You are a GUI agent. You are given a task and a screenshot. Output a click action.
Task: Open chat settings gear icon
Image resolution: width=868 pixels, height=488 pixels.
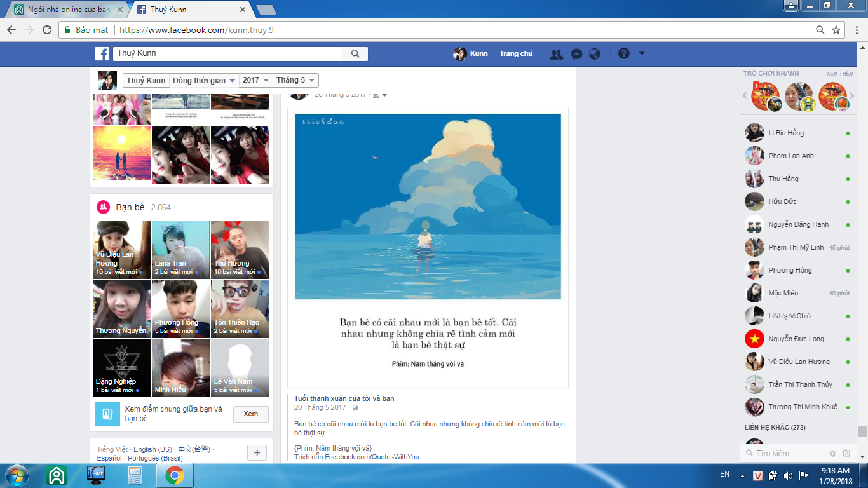pos(832,453)
